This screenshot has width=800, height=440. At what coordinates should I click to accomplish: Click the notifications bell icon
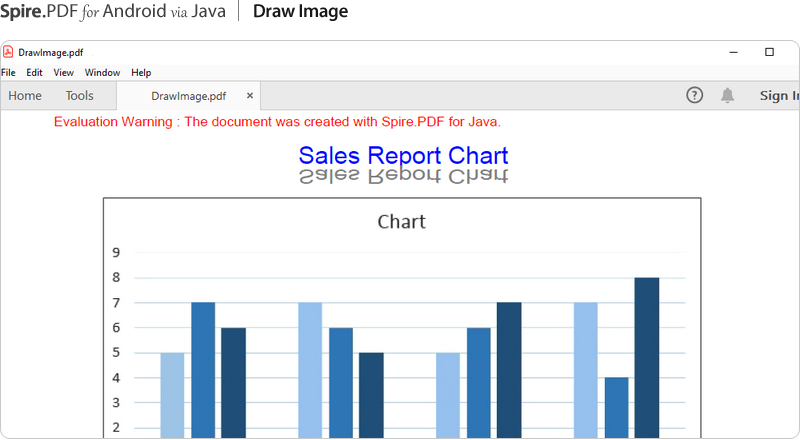(x=728, y=95)
